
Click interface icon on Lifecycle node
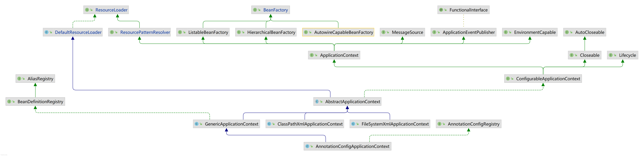click(x=611, y=55)
